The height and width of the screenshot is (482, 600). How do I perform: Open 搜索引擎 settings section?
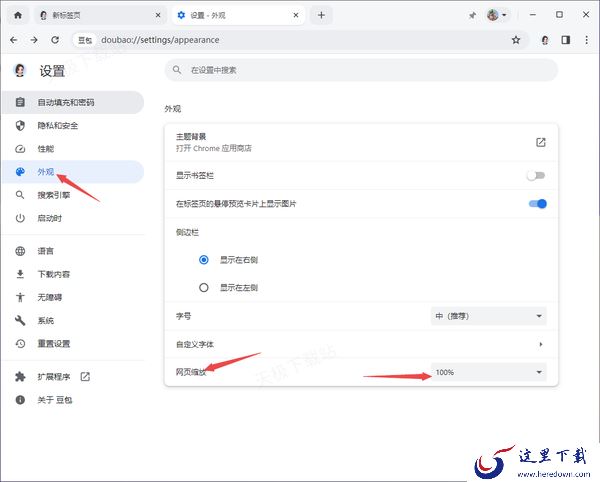click(x=73, y=195)
